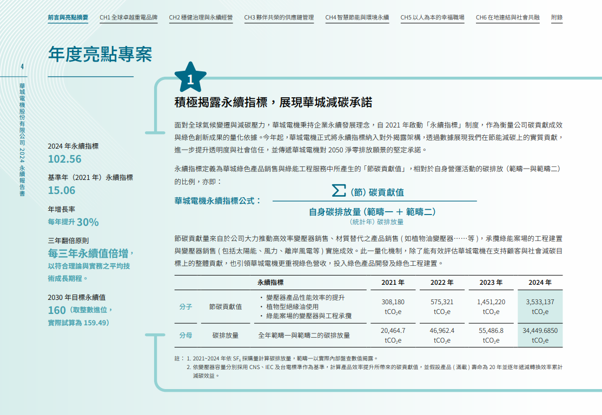Click the (統計年) 碳排放量 caption
The image size is (602, 415).
tap(376, 222)
